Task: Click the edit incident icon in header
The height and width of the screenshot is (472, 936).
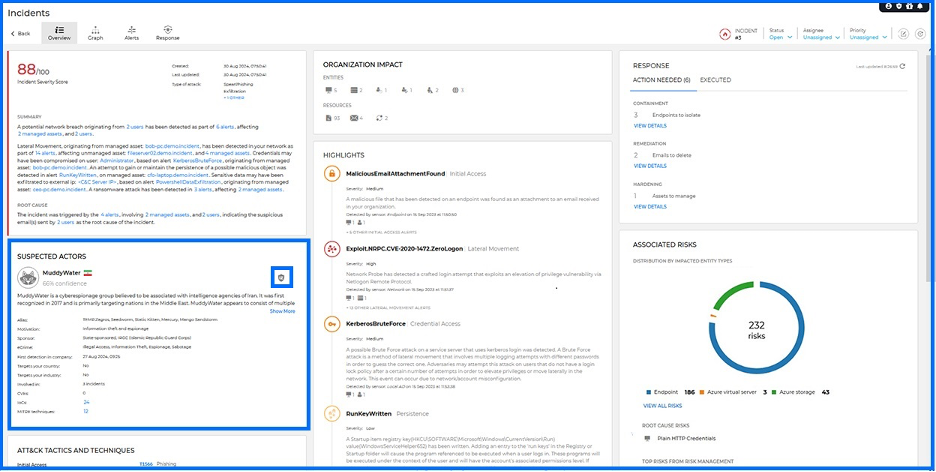Action: pyautogui.click(x=903, y=34)
